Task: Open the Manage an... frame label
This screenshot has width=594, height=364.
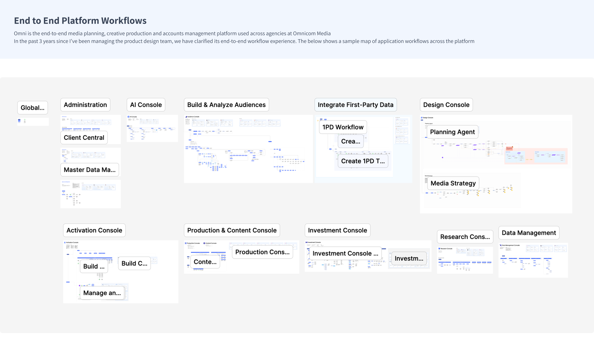Action: point(102,293)
